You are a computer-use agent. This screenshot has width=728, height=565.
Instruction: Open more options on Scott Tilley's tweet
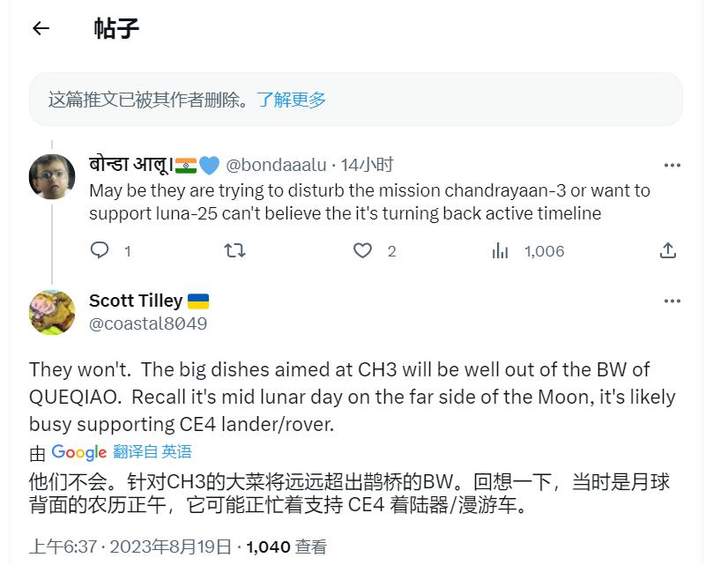pyautogui.click(x=672, y=301)
